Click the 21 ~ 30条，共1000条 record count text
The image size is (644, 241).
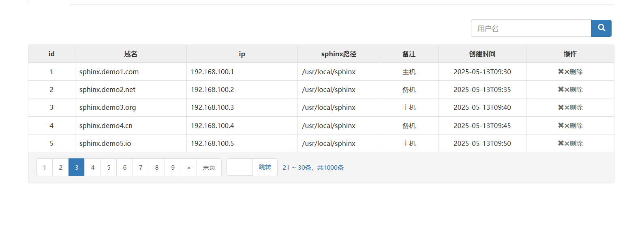click(313, 167)
